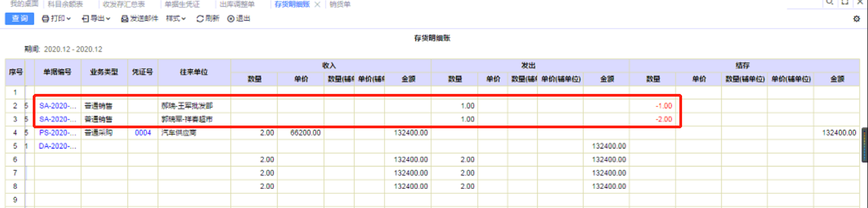
Task: Click the 序号 column header
Action: coord(16,72)
